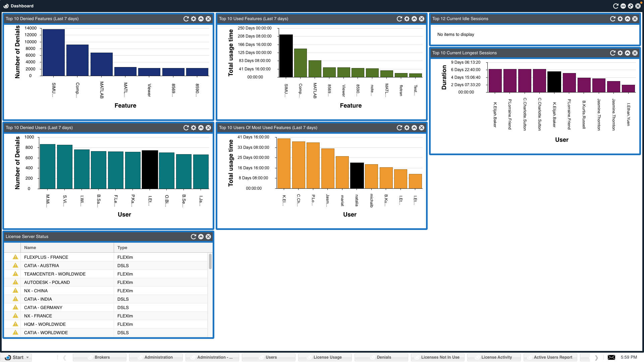Select the CATIA - GERMANY server row
Screen dimensions: 644x362
click(43, 308)
